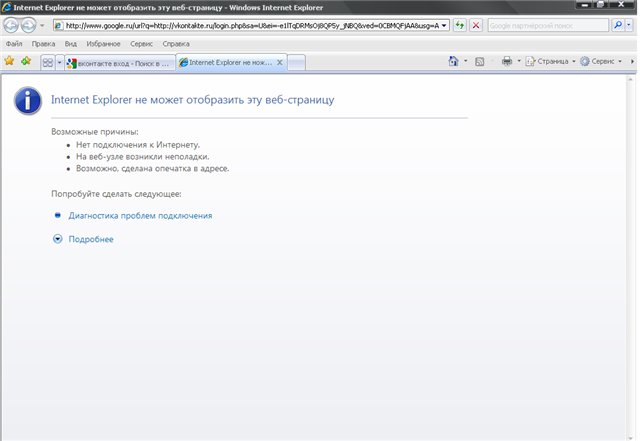This screenshot has width=640, height=441.
Task: Click the Internet Explorer title bar icon
Action: 6,7
